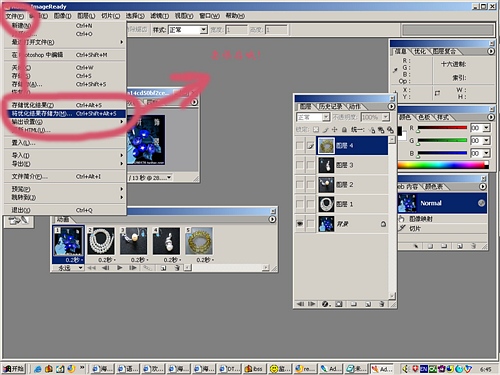The width and height of the screenshot is (500, 375).
Task: Open frame 1 delay 0.2秒 dropdown
Action: (74, 260)
